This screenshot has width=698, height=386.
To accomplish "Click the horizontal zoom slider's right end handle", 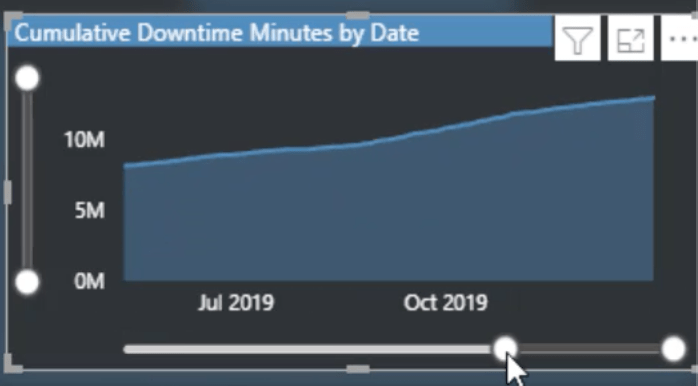I will (x=674, y=349).
